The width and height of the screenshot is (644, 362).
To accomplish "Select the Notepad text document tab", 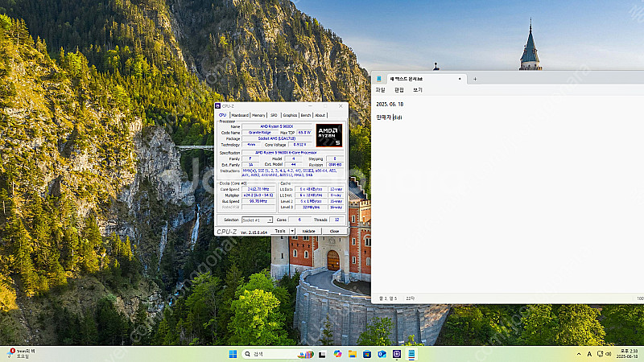I will [x=425, y=79].
